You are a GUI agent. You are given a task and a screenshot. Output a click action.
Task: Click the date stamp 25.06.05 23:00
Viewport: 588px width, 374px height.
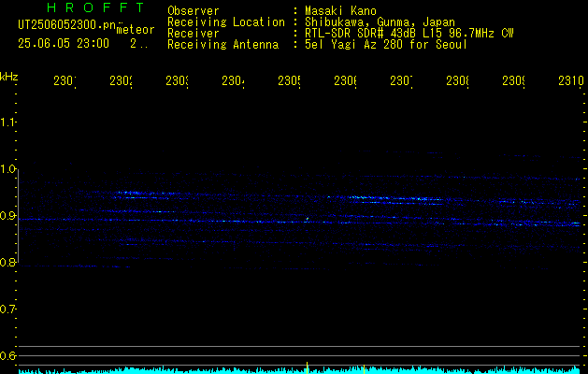(x=64, y=44)
